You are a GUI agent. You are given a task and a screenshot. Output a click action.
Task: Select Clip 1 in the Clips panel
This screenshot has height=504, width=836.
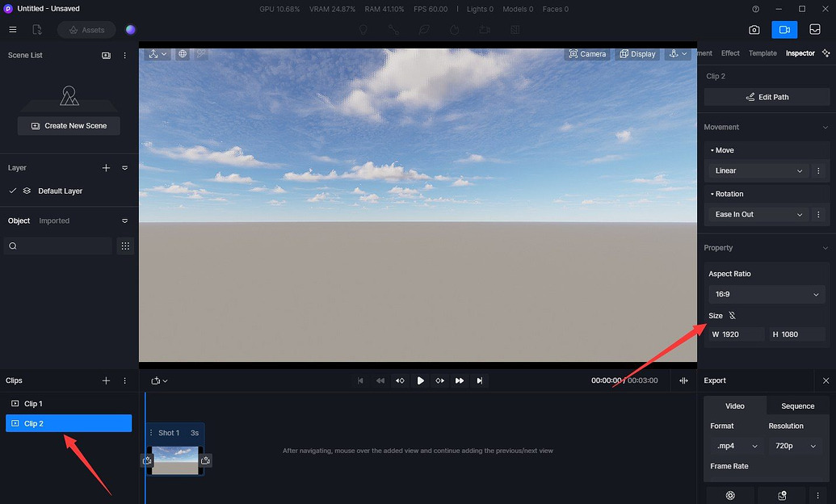(x=34, y=403)
